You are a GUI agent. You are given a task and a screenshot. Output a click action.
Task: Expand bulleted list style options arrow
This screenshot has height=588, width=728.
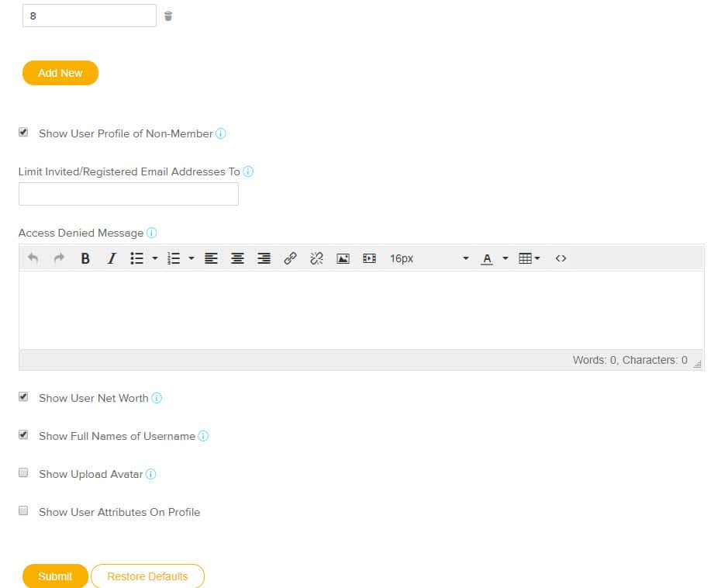155,258
